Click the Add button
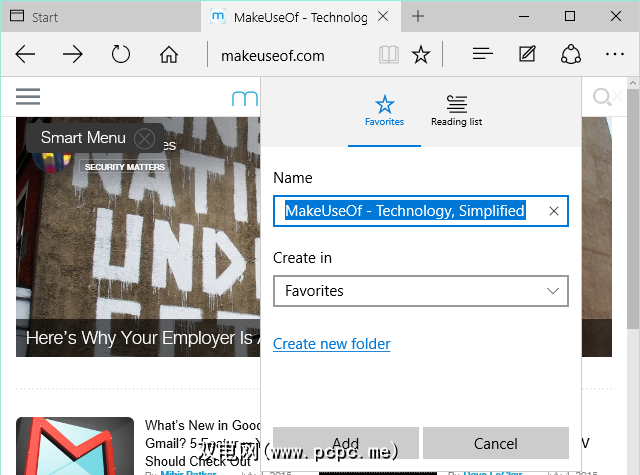This screenshot has width=640, height=475. [x=346, y=443]
